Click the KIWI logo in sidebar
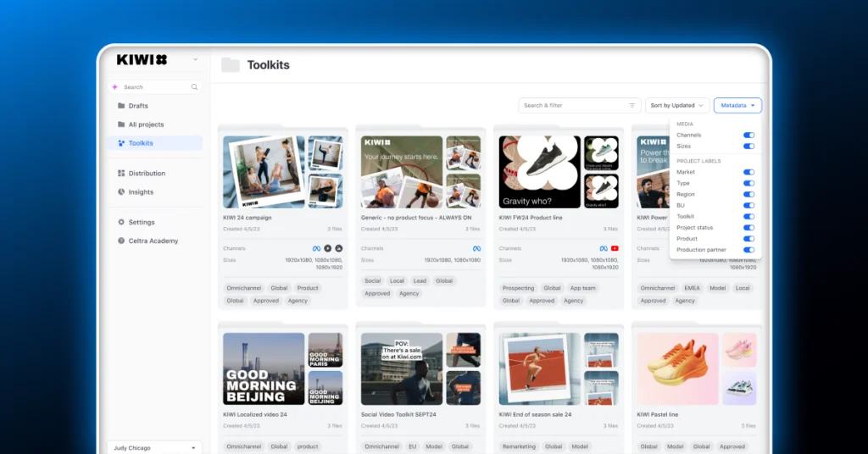The height and width of the screenshot is (454, 868). tap(142, 60)
